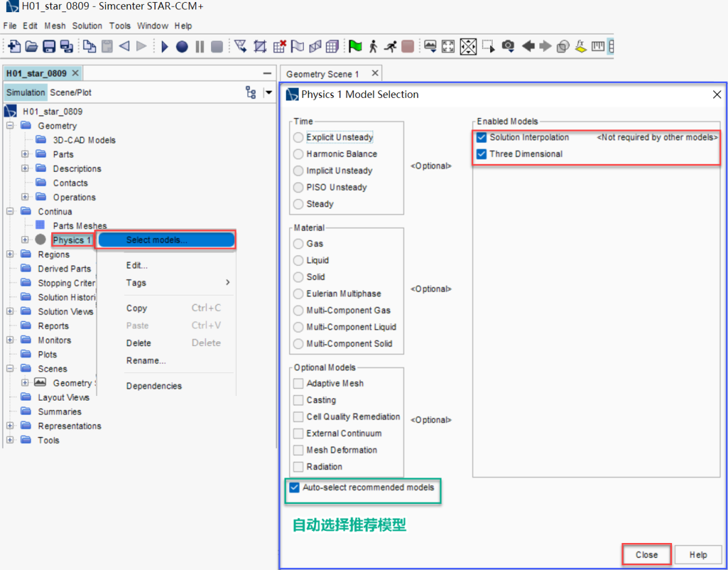
Task: Click Dependencies in the context menu
Action: [x=154, y=386]
